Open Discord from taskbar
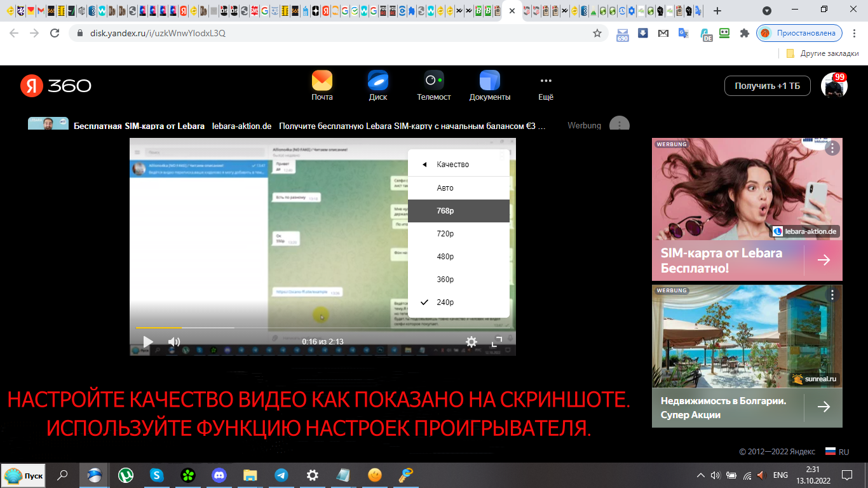Screen dimensions: 868x488 point(219,475)
